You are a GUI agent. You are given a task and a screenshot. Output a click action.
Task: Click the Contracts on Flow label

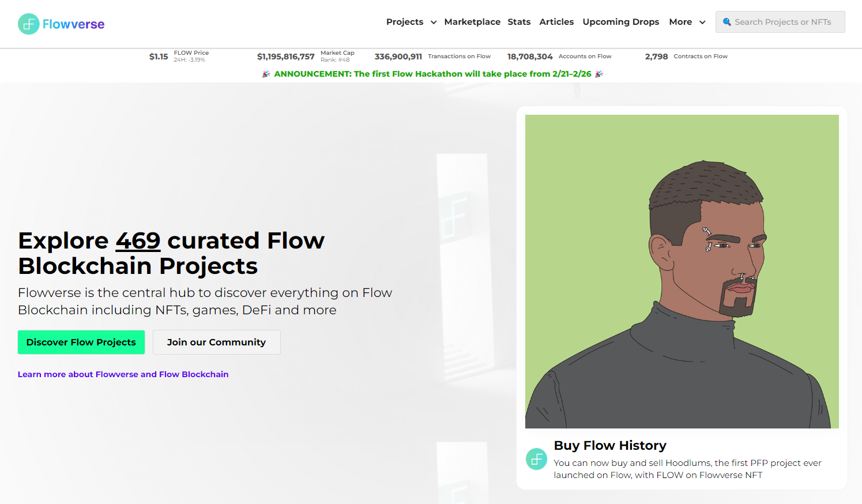click(701, 57)
